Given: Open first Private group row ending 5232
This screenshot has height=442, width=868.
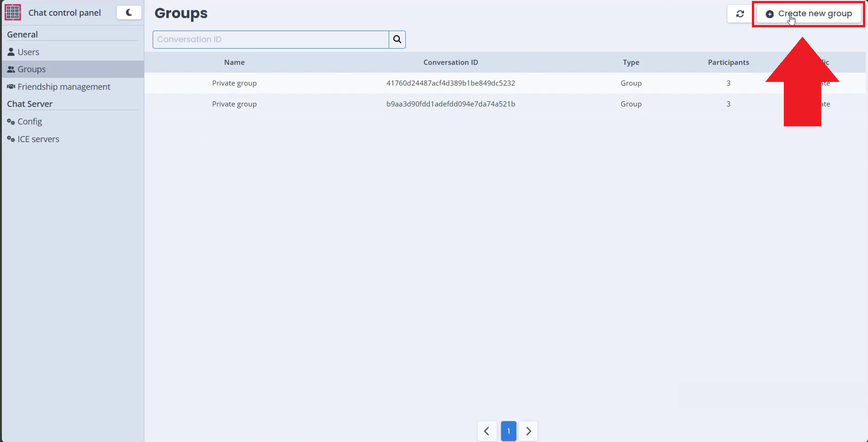Looking at the screenshot, I should coord(450,83).
